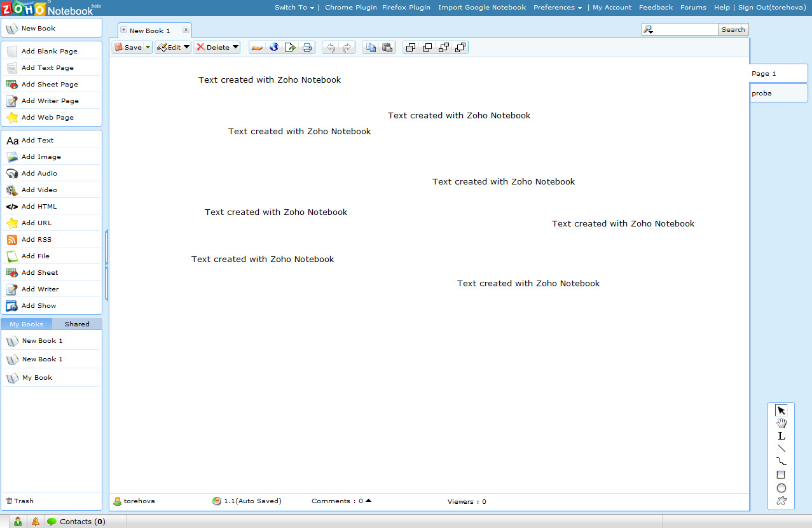Switch to the My Books tab
Image resolution: width=812 pixels, height=528 pixels.
tap(26, 324)
